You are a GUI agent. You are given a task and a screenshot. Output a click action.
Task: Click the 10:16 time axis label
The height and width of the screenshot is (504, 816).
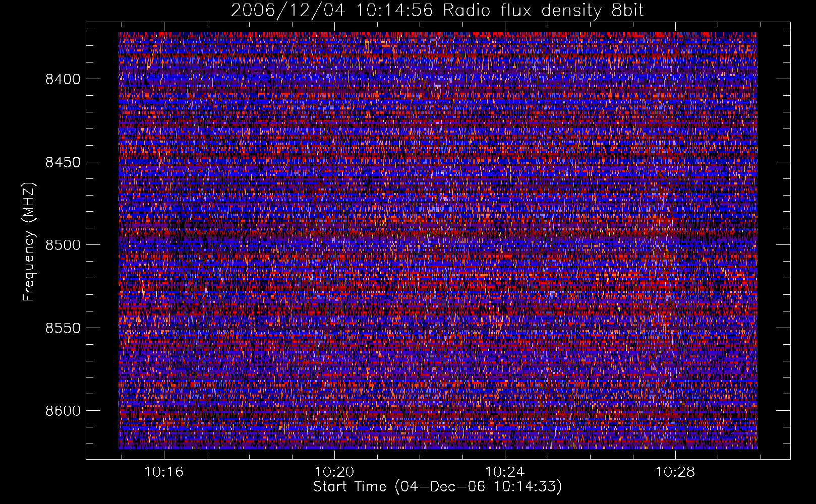click(x=164, y=472)
